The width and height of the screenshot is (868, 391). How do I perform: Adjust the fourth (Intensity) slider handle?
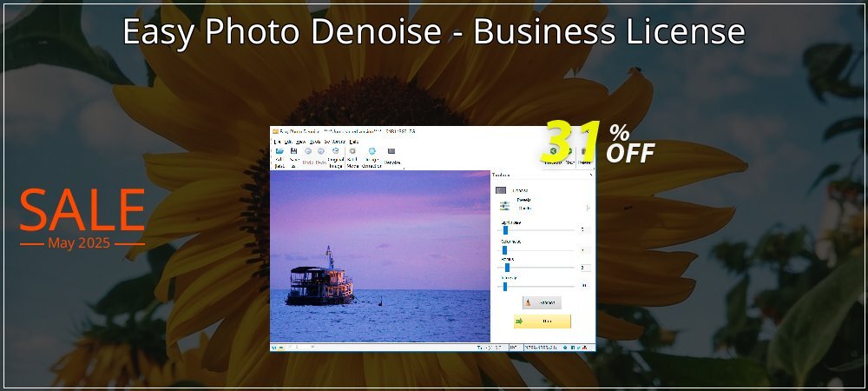pyautogui.click(x=505, y=287)
